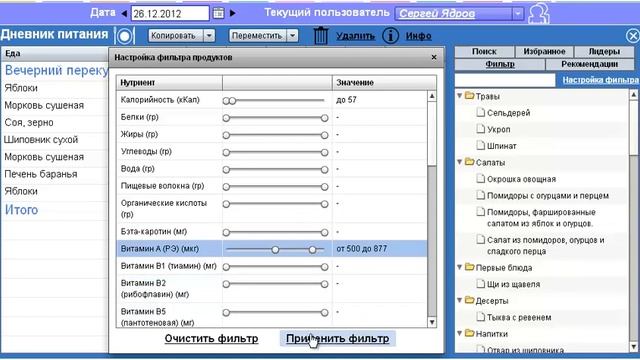Screen dimensions: 640x360
Task: Click the Витамин А slider left handle
Action: click(275, 249)
